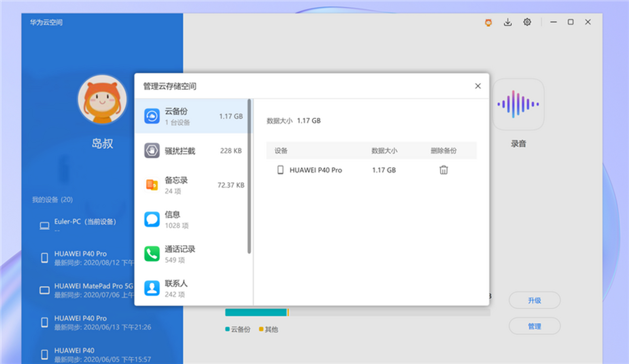Viewport: 629px width, 364px height.
Task: Select the 云备份 category icon
Action: point(152,116)
